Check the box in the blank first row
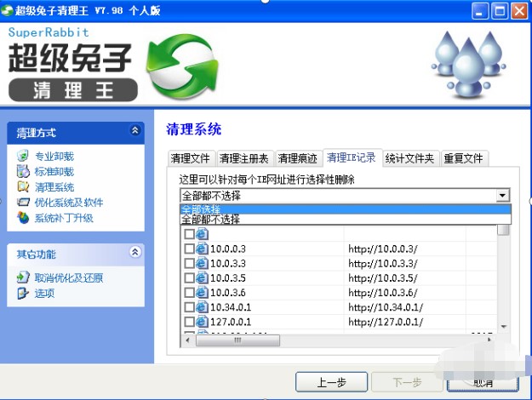This screenshot has width=532, height=400. tap(189, 234)
